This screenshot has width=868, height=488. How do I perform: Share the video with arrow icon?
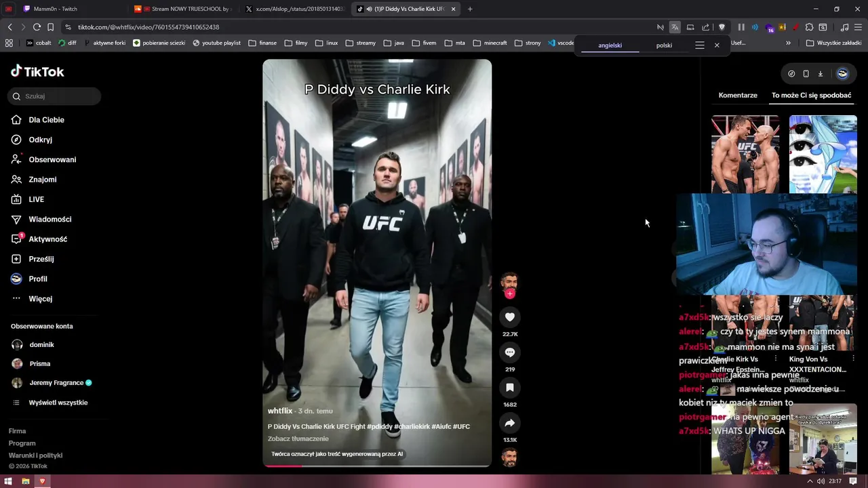[x=510, y=423]
